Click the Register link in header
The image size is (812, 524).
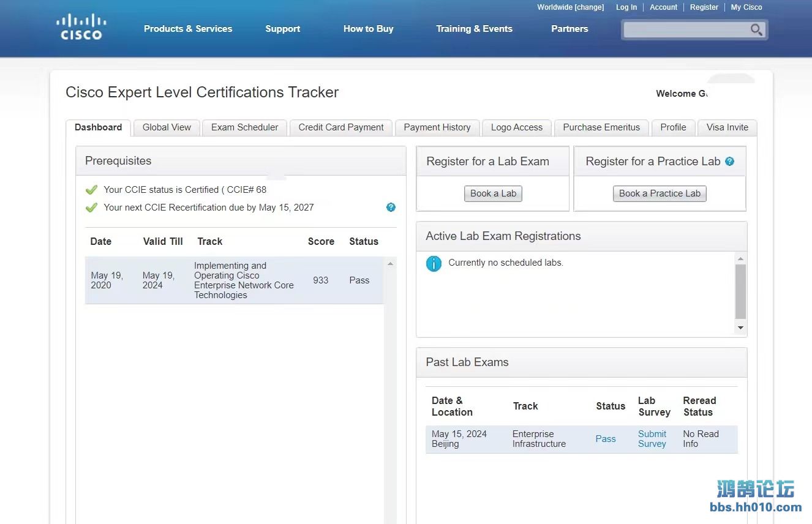pyautogui.click(x=704, y=7)
